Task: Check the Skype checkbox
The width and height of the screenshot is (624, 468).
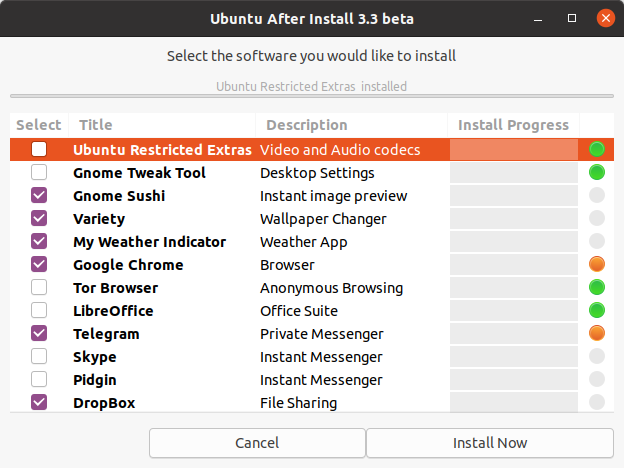Action: (39, 356)
